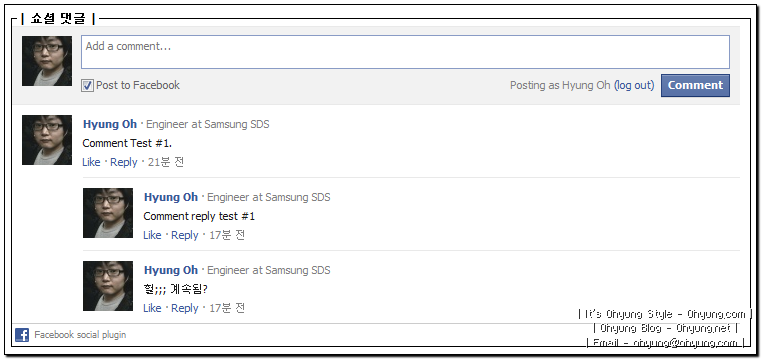Screen dimensions: 762x360
Task: Like the Comment Test #1 post
Action: pyautogui.click(x=91, y=162)
